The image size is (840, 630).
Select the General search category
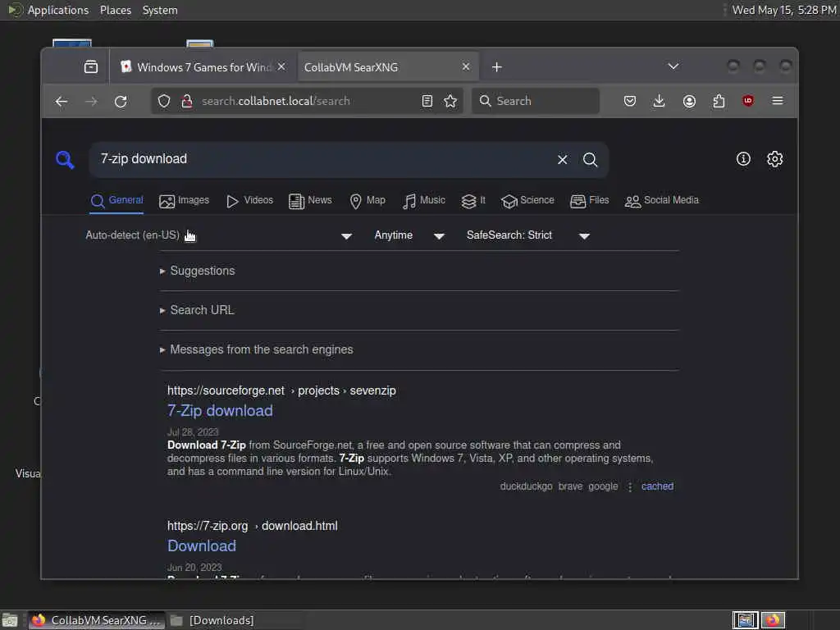pyautogui.click(x=116, y=200)
